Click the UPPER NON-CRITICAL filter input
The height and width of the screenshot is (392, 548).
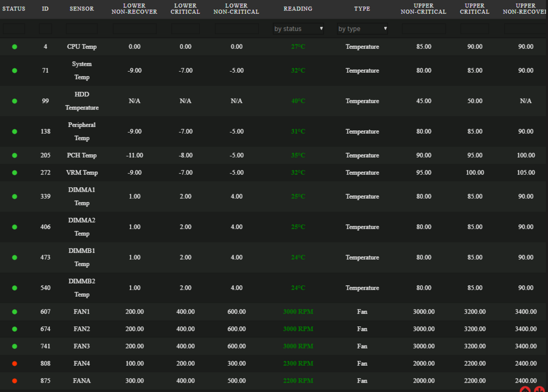click(x=424, y=28)
